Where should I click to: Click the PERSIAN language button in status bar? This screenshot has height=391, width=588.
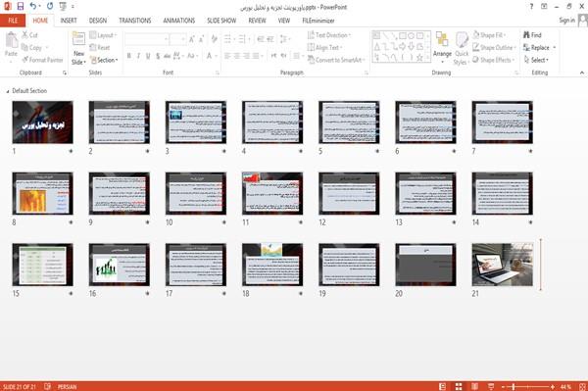(67, 387)
